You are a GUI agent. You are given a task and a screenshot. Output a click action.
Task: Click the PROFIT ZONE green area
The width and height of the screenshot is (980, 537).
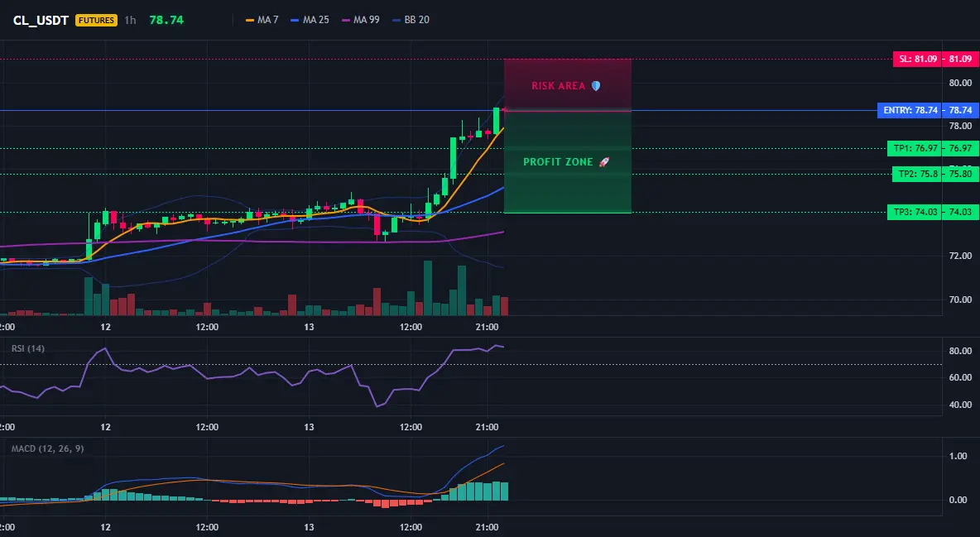click(568, 162)
